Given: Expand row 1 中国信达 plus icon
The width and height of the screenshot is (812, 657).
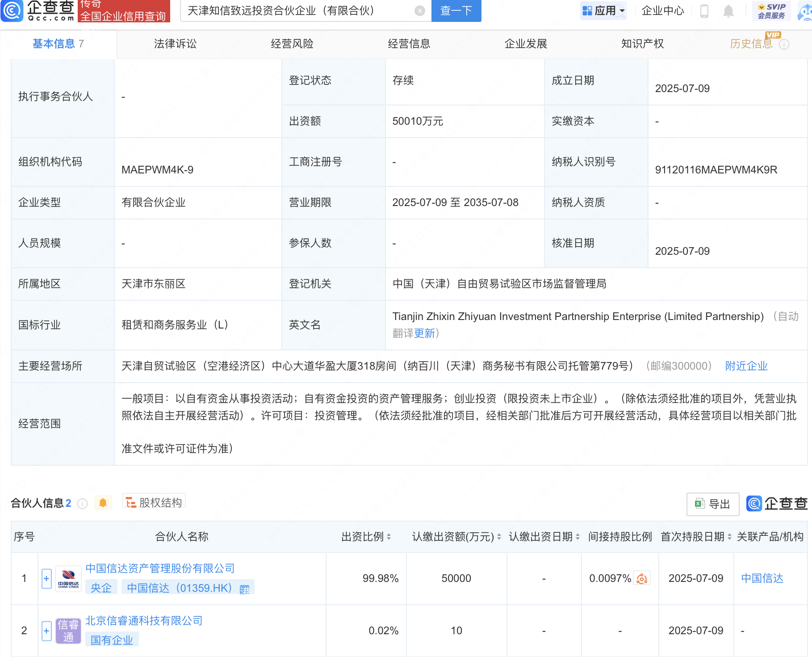Looking at the screenshot, I should 46,579.
